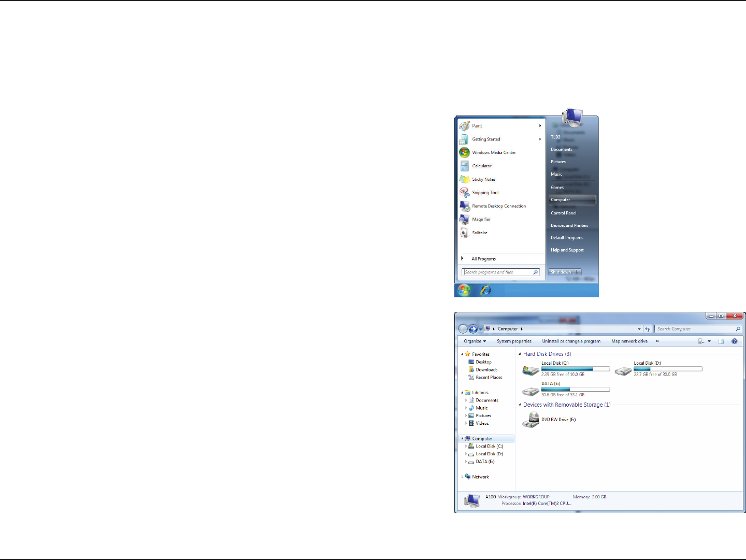Click the Search programs and files field
Screen dimensions: 746x560
click(501, 272)
